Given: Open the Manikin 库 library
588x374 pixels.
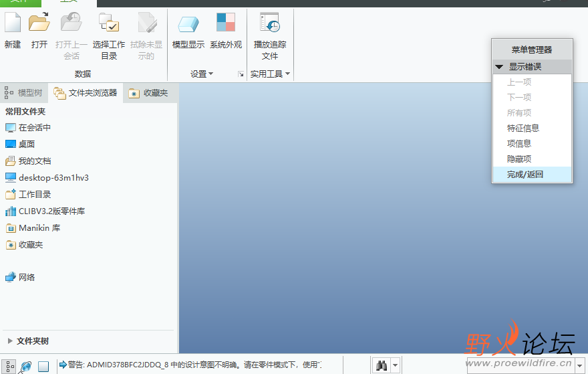Looking at the screenshot, I should 33,228.
